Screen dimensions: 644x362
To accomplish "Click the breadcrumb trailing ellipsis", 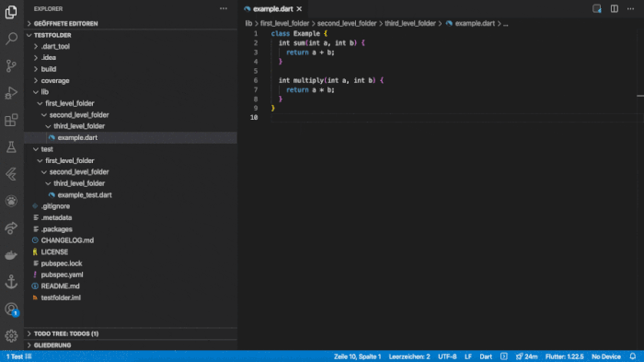I will click(506, 24).
